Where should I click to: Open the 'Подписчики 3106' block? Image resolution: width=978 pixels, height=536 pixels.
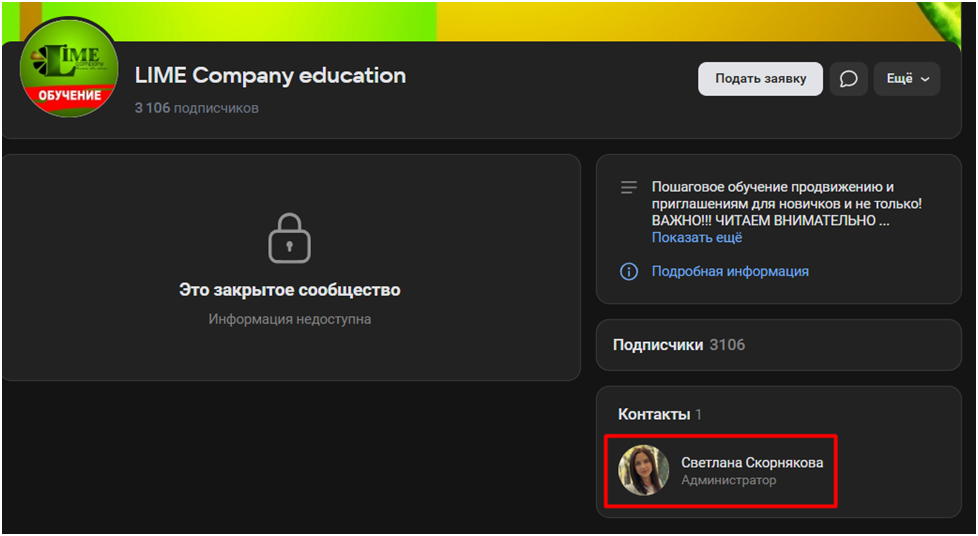click(778, 344)
